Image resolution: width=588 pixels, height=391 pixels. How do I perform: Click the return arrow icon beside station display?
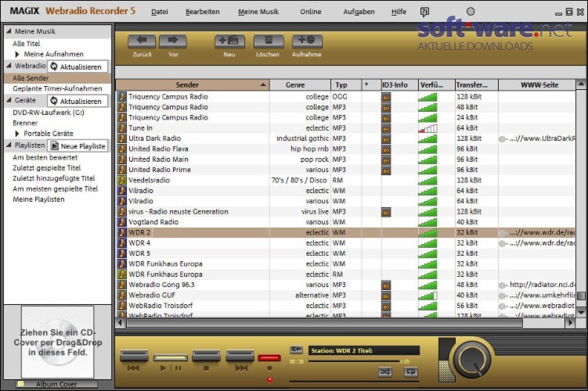(296, 350)
